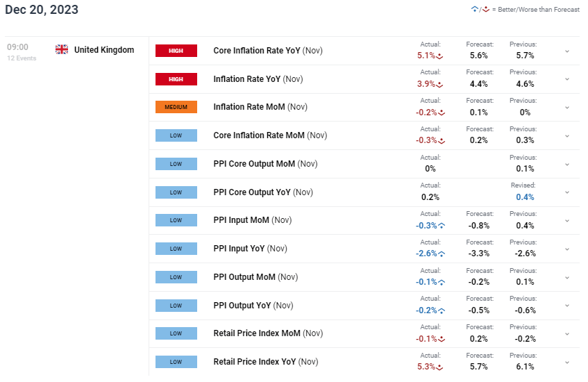Open PPI Core Output MoM (Nov) event

pos(265,164)
